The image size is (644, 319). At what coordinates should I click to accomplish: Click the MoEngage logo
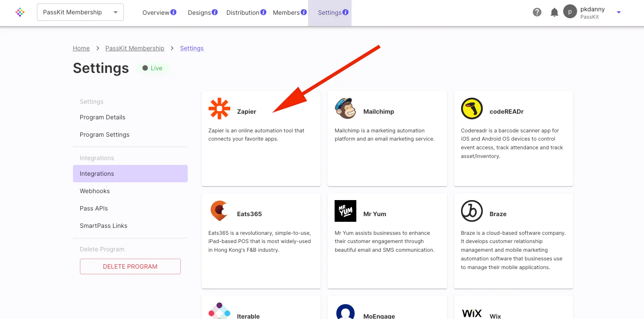click(x=345, y=312)
